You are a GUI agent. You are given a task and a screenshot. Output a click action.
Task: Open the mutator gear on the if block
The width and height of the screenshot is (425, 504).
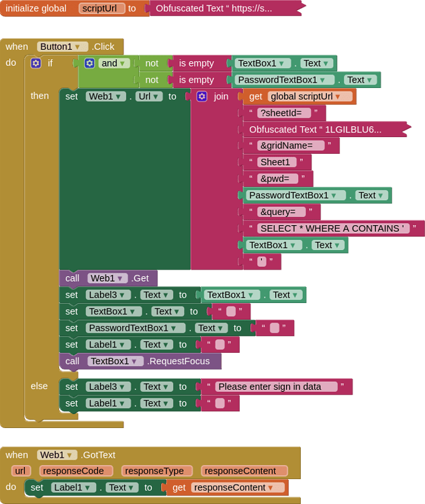click(36, 63)
